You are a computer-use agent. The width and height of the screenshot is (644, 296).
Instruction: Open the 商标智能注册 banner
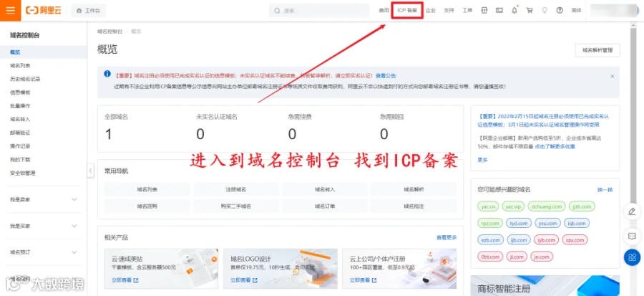545,286
